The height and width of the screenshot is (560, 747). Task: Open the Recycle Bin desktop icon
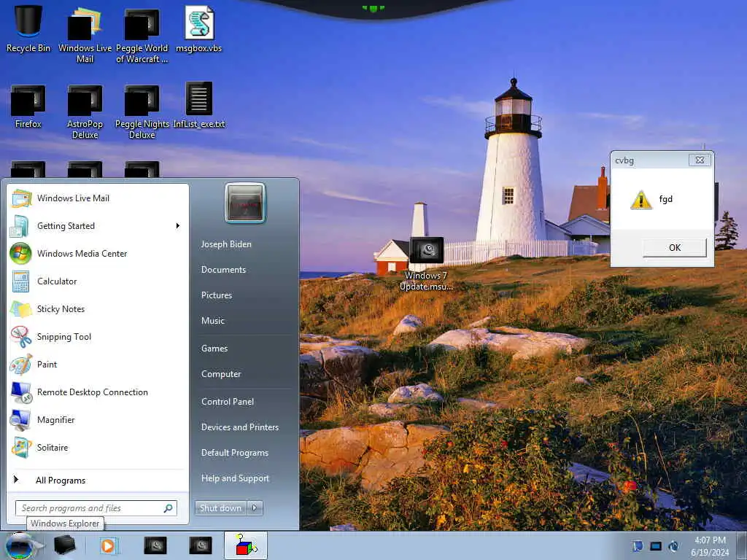(28, 28)
